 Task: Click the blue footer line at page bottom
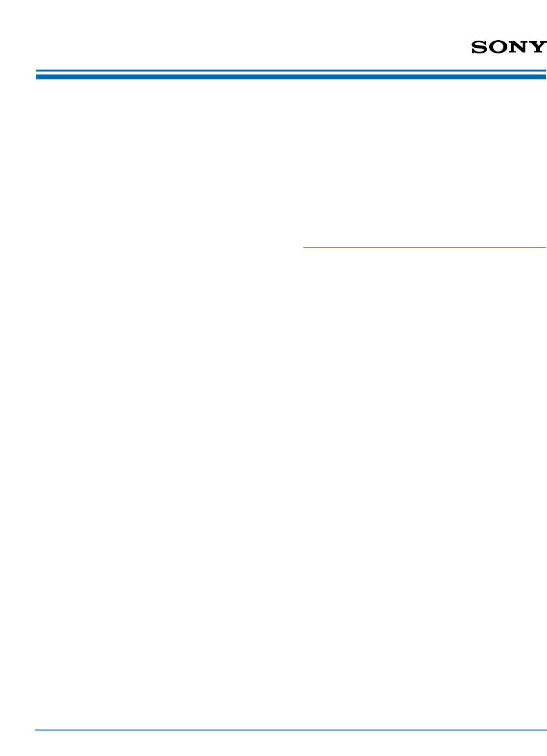click(291, 730)
